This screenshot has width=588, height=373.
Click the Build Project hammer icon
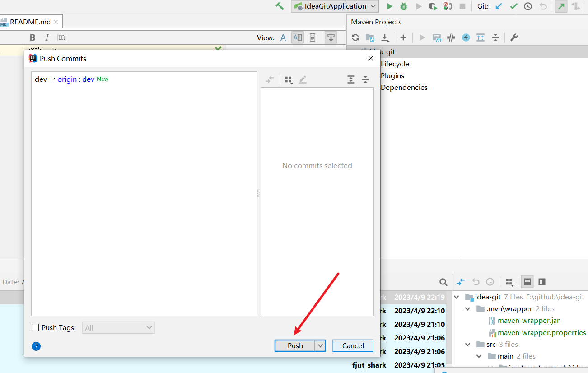pyautogui.click(x=280, y=6)
